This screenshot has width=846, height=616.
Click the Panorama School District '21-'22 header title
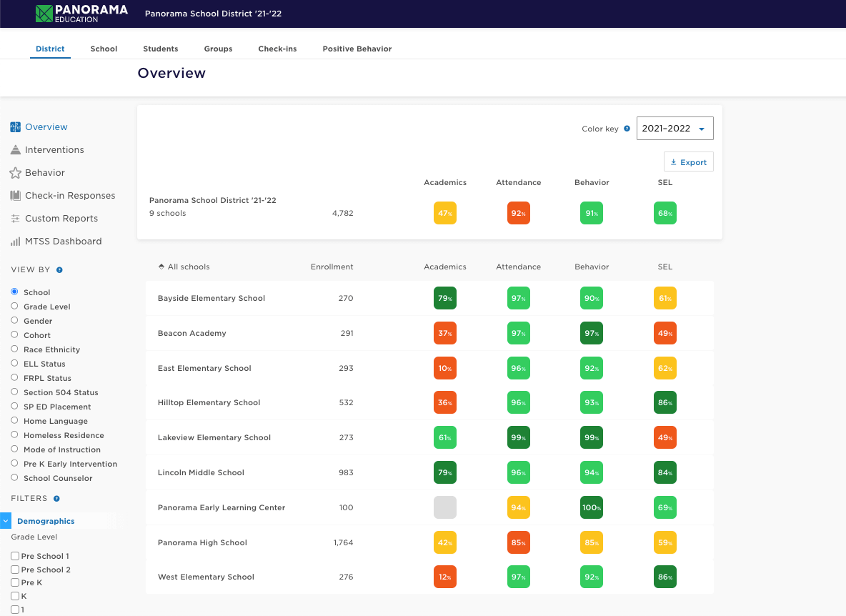(213, 14)
